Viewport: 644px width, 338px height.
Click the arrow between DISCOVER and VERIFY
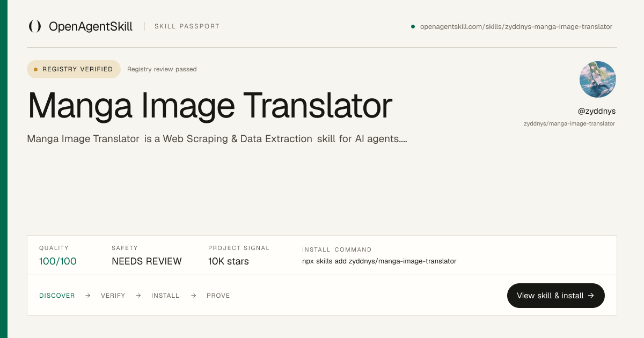pos(88,296)
